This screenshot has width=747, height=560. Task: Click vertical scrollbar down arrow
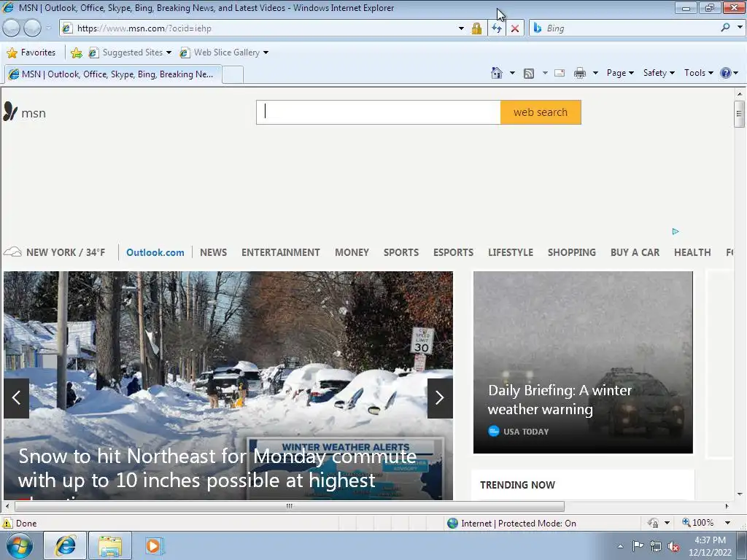(739, 495)
